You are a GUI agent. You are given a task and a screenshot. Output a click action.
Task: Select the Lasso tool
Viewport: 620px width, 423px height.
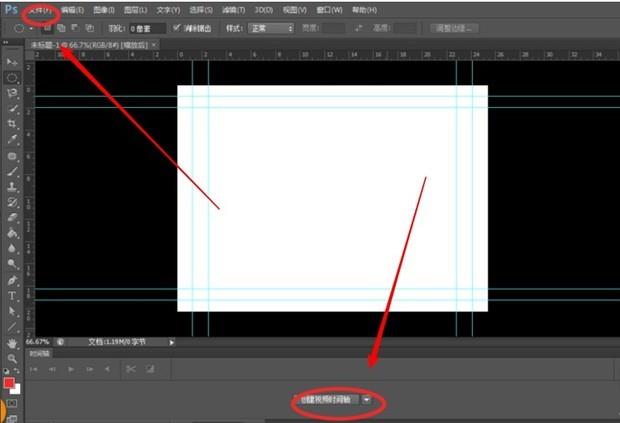(x=12, y=93)
